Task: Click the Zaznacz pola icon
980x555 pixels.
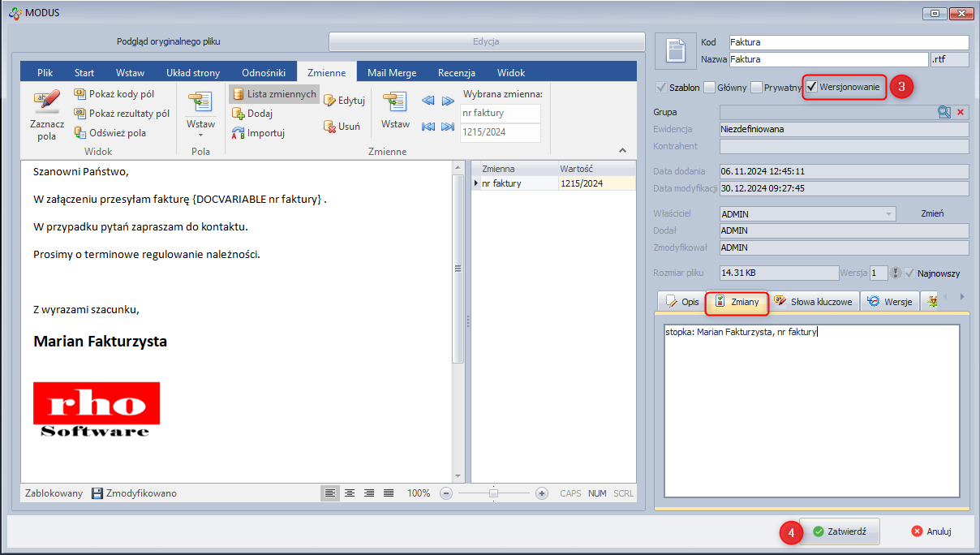Action: [x=46, y=102]
